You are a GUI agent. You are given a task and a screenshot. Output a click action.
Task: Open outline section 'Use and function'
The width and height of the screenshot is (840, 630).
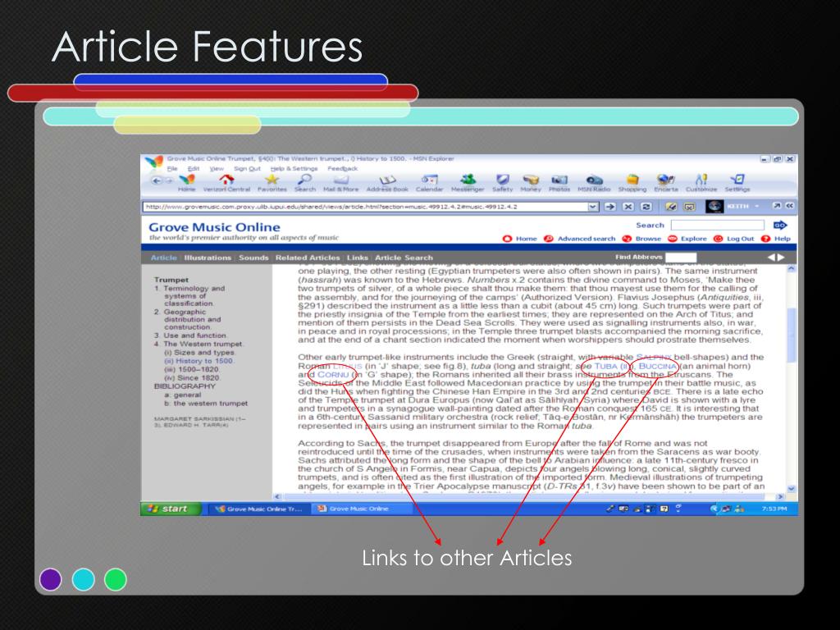coord(195,336)
